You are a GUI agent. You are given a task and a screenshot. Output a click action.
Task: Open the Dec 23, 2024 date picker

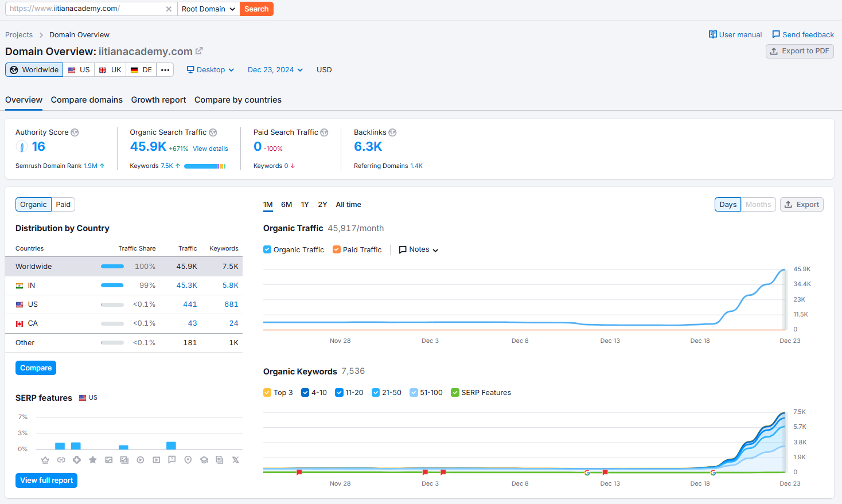pos(275,70)
